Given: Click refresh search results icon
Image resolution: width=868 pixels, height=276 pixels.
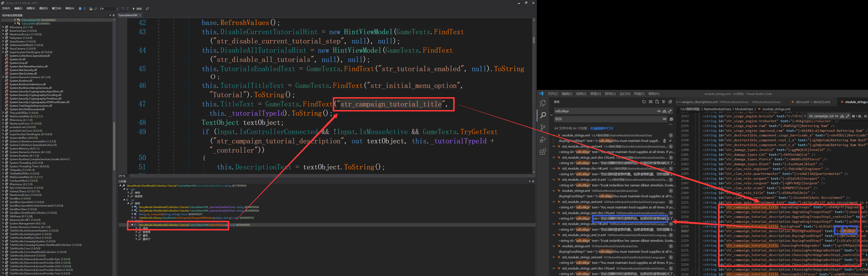Looking at the screenshot, I should (x=644, y=102).
